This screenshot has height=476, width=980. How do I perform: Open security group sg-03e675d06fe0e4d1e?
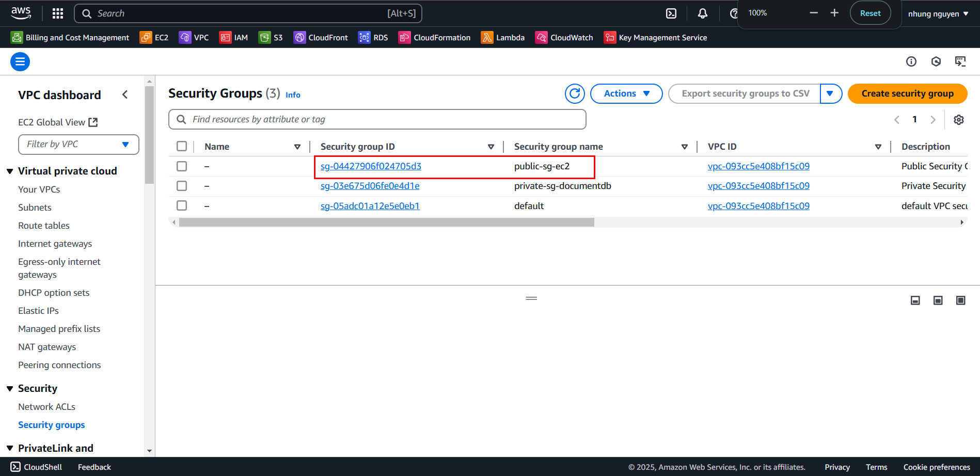pyautogui.click(x=370, y=186)
